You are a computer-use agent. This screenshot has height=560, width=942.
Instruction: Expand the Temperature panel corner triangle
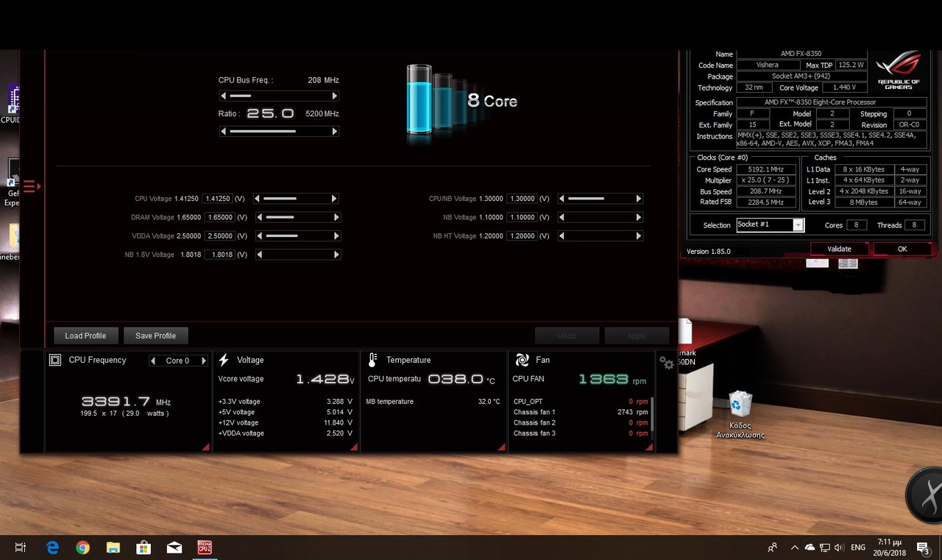tap(501, 447)
